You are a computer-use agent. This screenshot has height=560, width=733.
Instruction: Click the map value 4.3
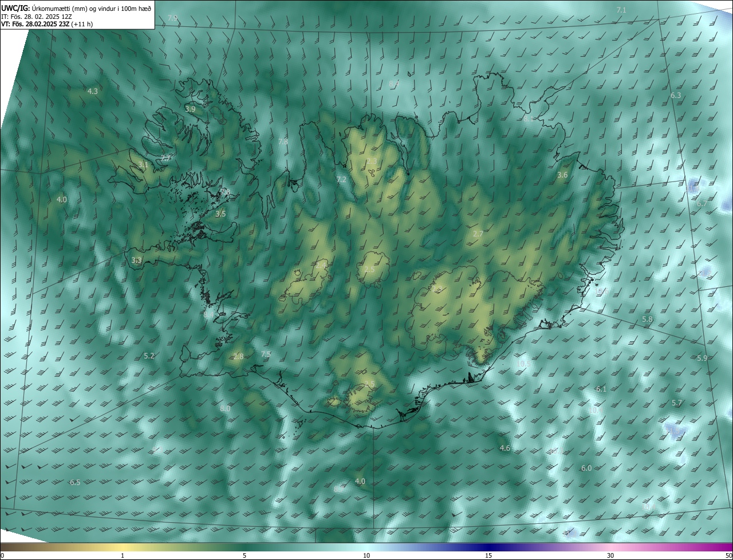pyautogui.click(x=92, y=91)
